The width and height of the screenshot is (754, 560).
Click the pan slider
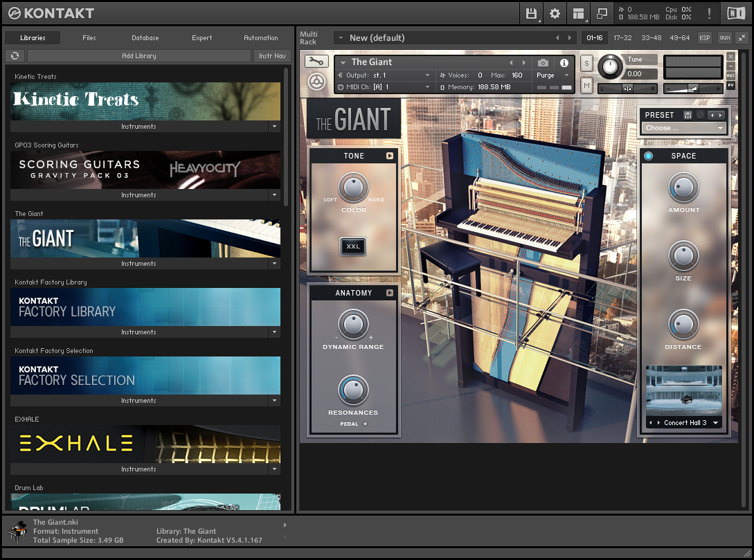coord(627,89)
